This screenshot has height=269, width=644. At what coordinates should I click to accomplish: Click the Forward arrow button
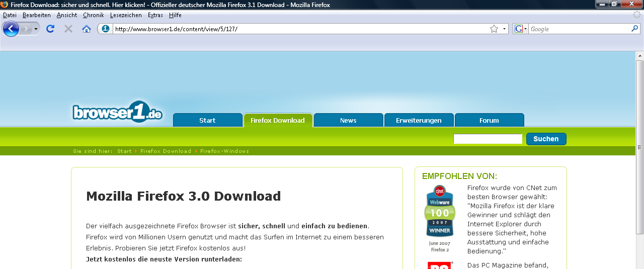(26, 29)
